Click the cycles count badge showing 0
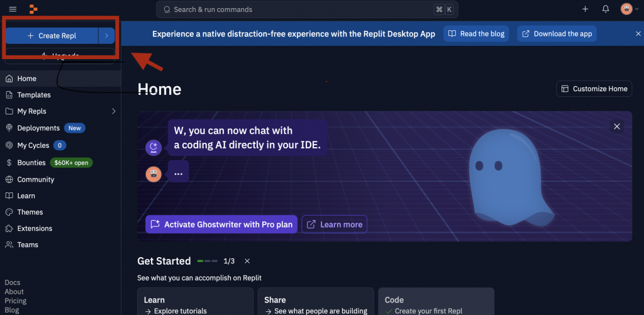 [60, 145]
